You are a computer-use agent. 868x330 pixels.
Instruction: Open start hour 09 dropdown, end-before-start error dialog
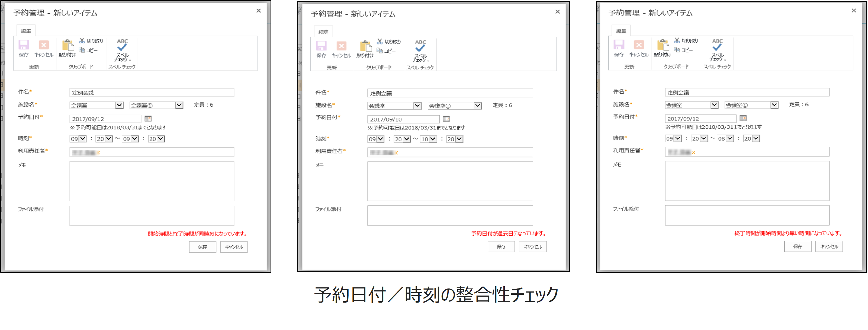coord(673,138)
